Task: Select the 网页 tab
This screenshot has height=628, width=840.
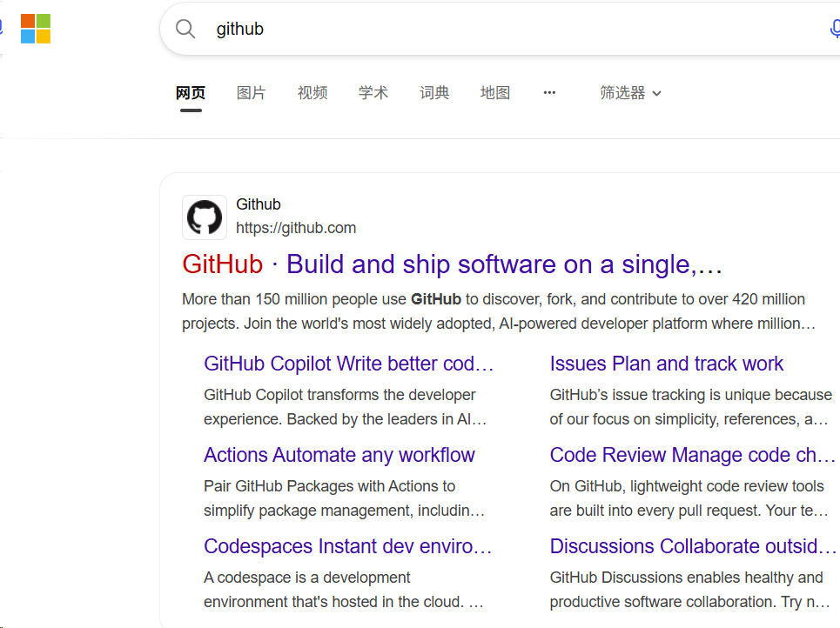Action: (x=191, y=92)
